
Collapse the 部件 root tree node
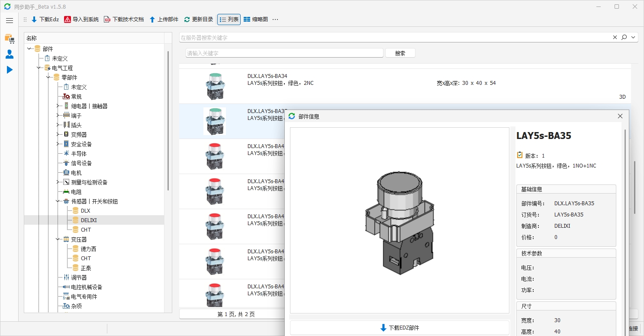29,49
